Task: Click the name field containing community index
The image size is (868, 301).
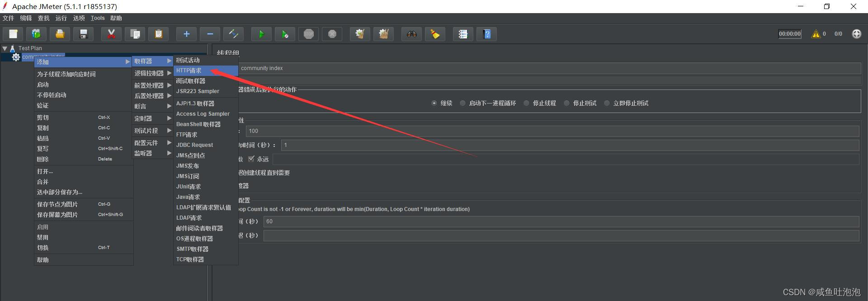Action: (549, 68)
